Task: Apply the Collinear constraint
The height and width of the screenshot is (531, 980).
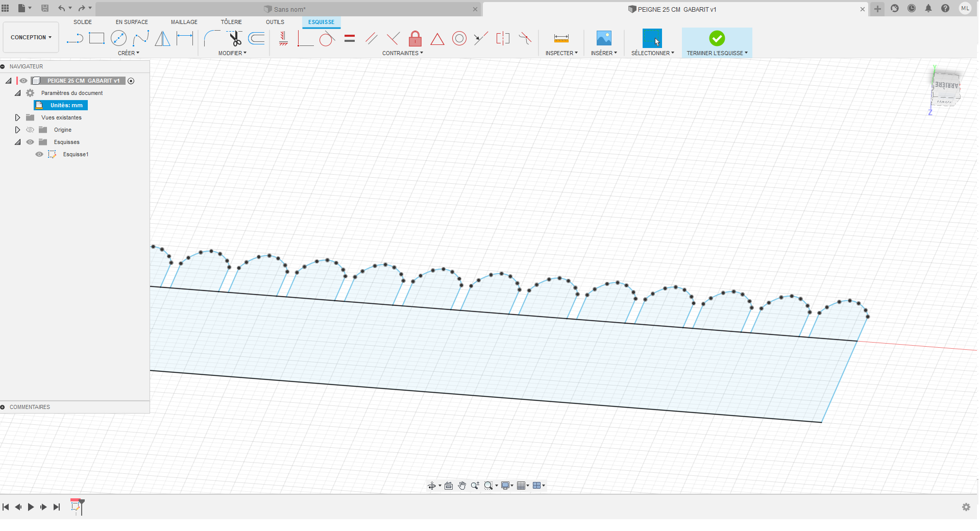Action: [481, 38]
